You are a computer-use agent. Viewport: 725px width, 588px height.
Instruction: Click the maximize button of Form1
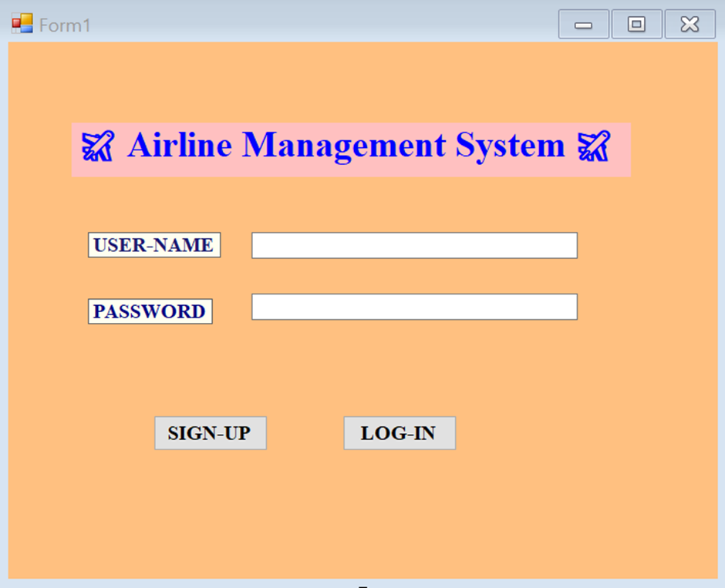(636, 24)
